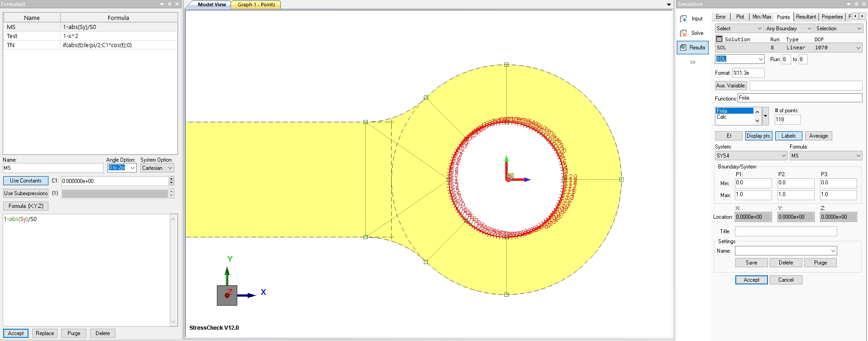
Task: Toggle the Use Constants option
Action: [26, 181]
